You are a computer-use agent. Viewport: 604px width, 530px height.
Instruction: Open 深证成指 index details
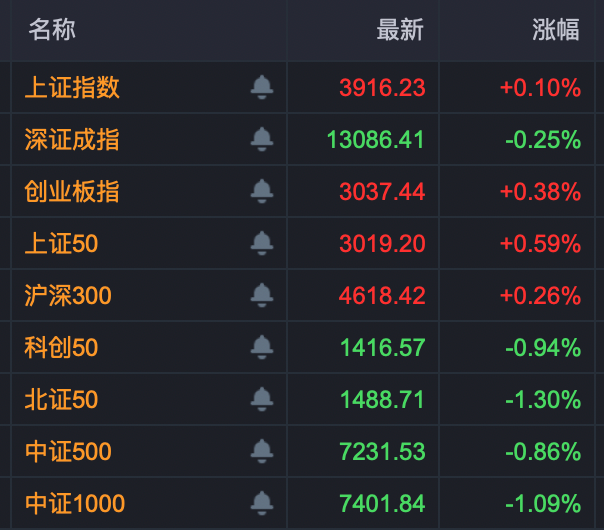coord(72,139)
